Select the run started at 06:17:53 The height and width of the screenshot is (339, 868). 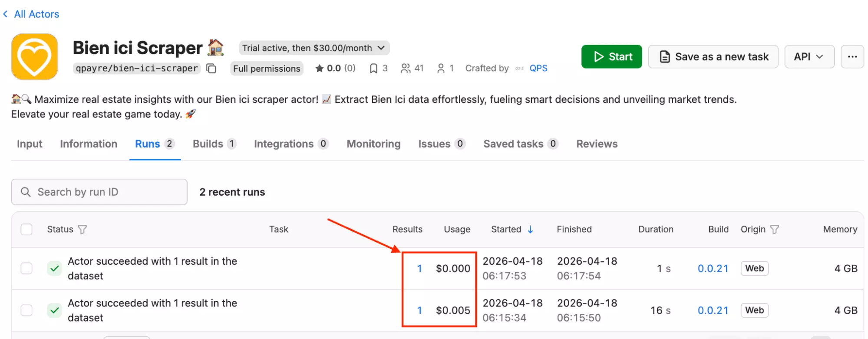26,269
